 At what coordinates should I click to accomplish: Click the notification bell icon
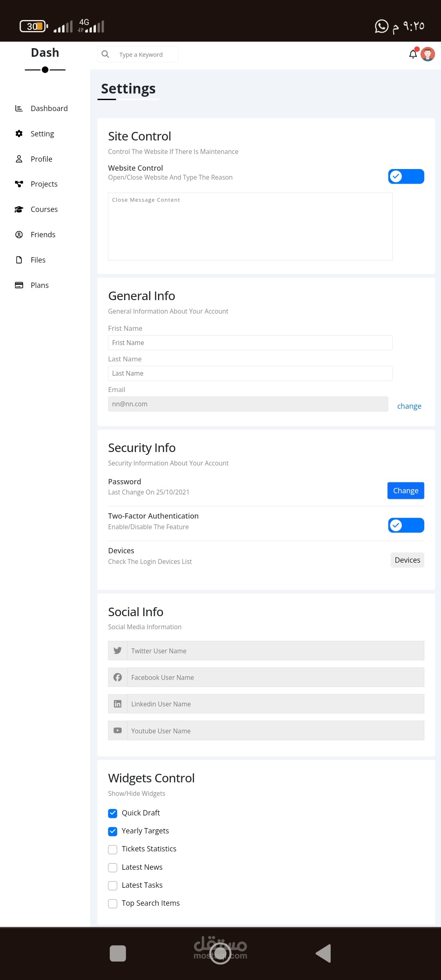pos(413,54)
